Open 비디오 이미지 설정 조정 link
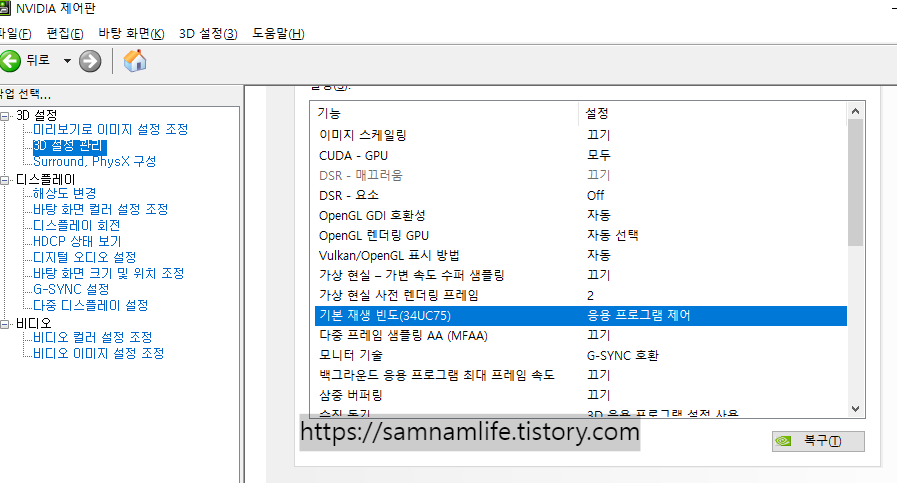 click(98, 354)
